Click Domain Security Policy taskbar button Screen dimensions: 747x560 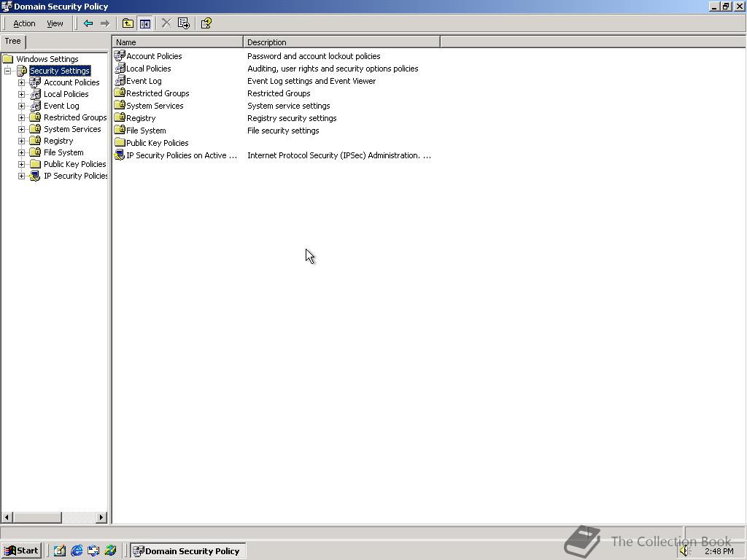188,551
